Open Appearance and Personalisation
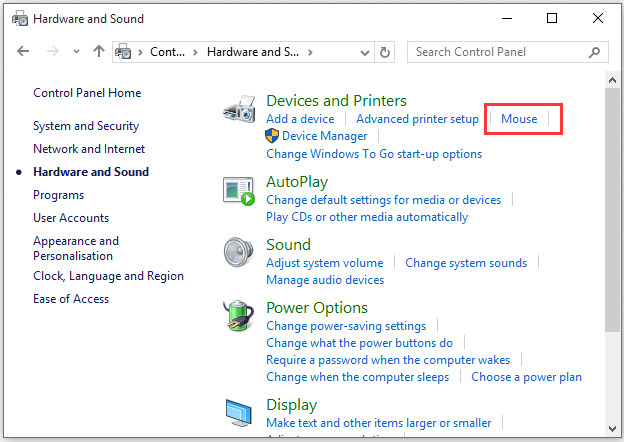Viewport: 624px width, 442px height. click(x=76, y=248)
